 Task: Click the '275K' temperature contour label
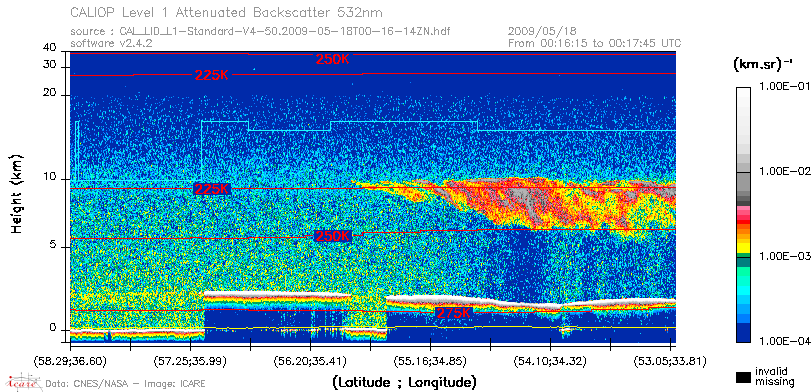(454, 313)
